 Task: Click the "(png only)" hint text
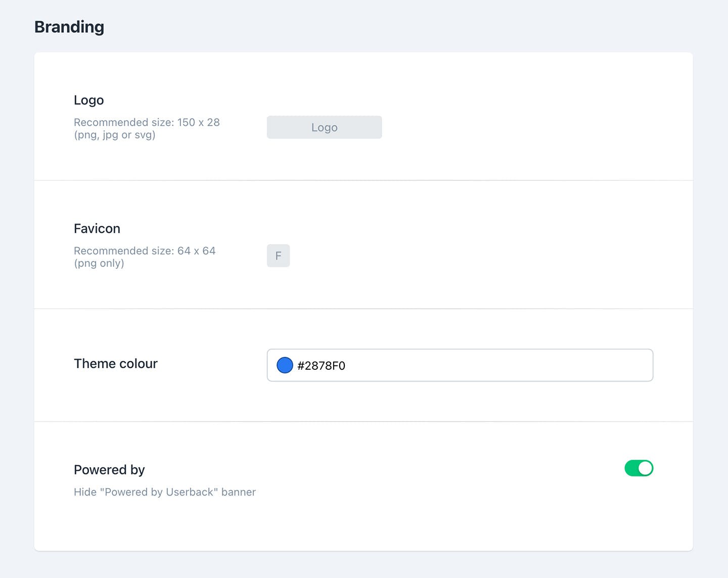99,263
